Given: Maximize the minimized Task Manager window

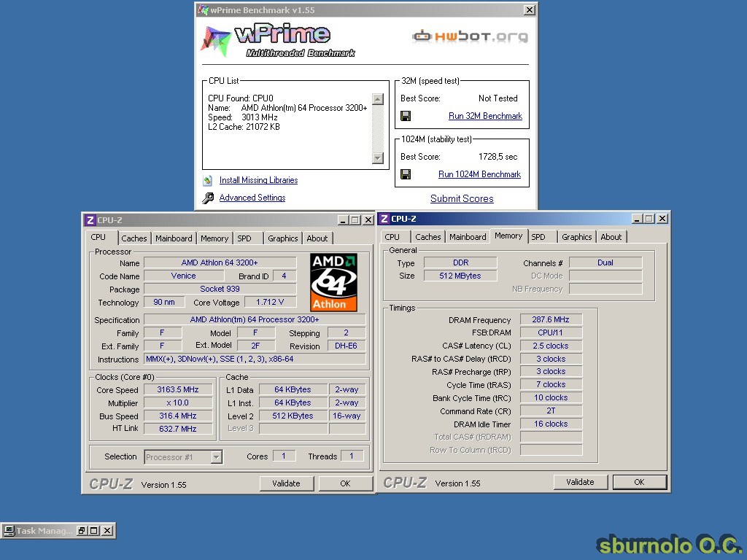Looking at the screenshot, I should tap(94, 531).
